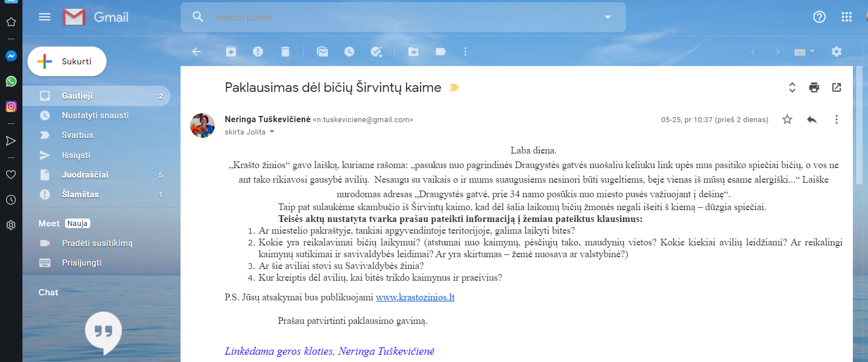The height and width of the screenshot is (362, 868).
Task: Open the input tools keyboard dropdown
Action: coord(805,52)
